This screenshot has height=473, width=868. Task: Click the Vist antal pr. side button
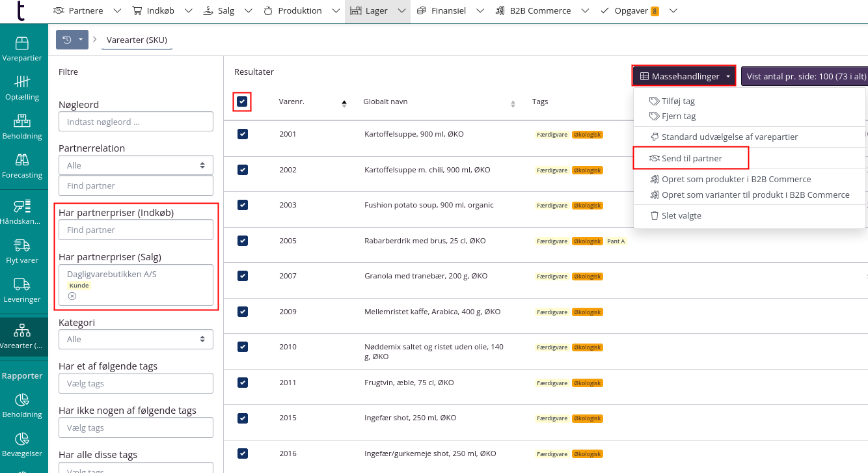tap(806, 76)
